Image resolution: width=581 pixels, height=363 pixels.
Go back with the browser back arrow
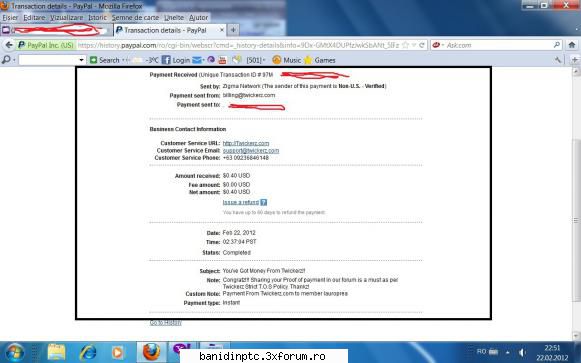(9, 45)
